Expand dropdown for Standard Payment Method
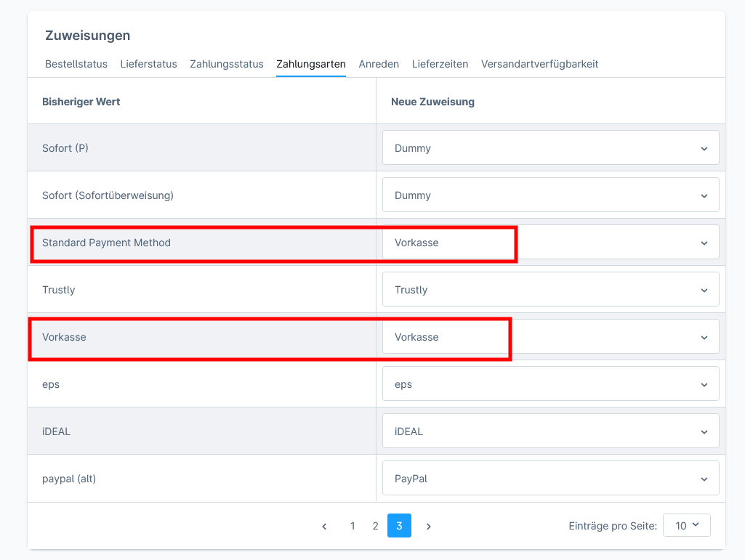This screenshot has height=560, width=745. pos(551,243)
